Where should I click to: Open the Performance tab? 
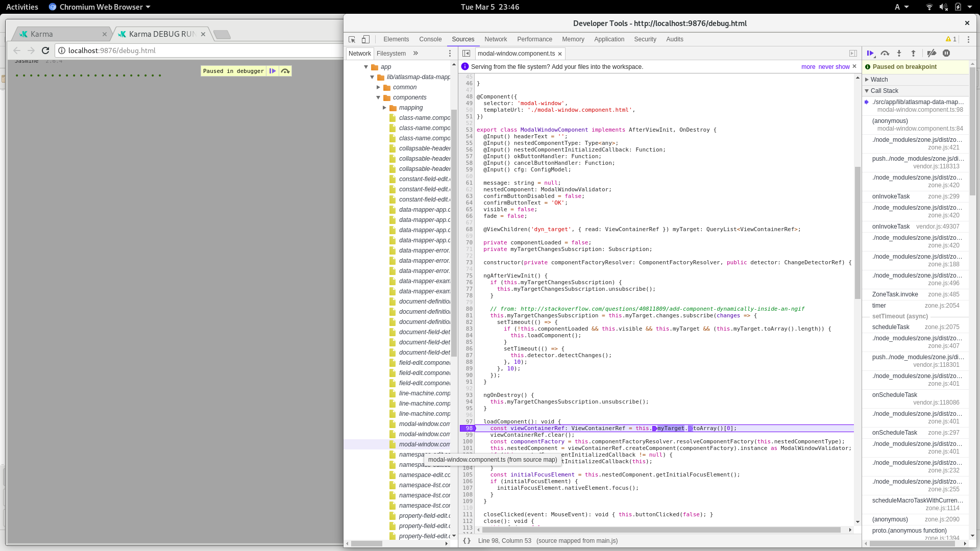[534, 39]
